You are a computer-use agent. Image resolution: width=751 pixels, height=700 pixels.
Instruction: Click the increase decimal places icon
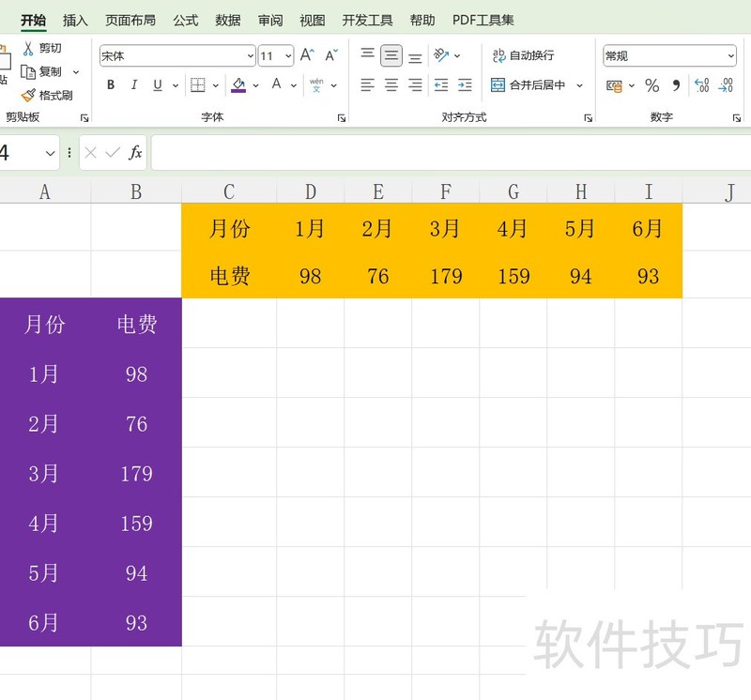coord(700,85)
